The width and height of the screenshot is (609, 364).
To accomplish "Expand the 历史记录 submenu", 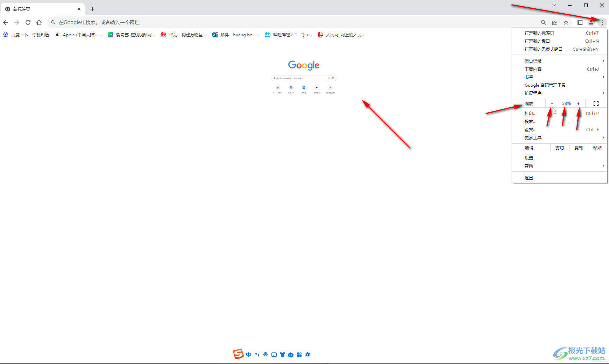I will 559,61.
